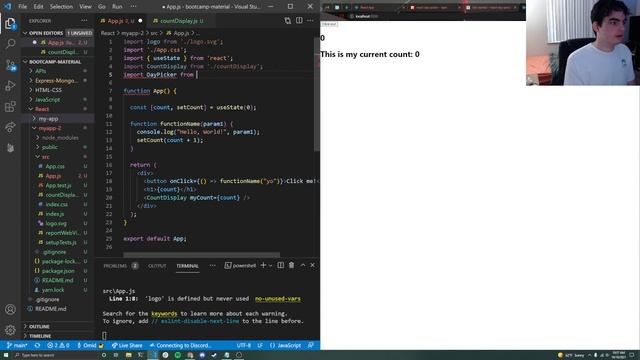Expand the HTML-CSS folder

[x=57, y=90]
